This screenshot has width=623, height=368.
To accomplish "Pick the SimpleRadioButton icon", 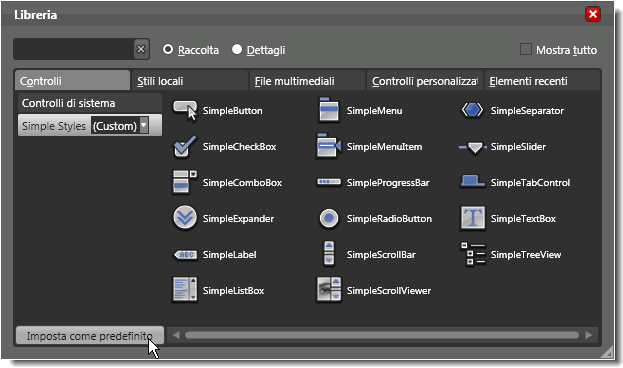I will click(x=329, y=218).
